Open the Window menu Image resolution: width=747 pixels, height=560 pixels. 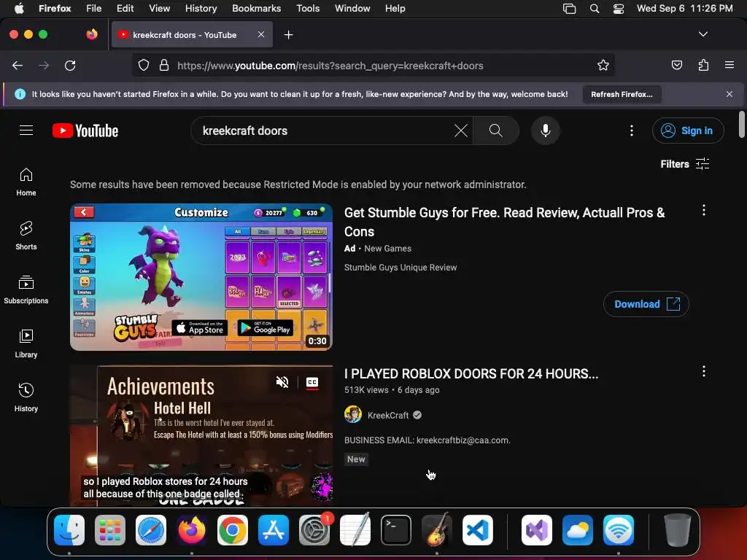coord(352,9)
